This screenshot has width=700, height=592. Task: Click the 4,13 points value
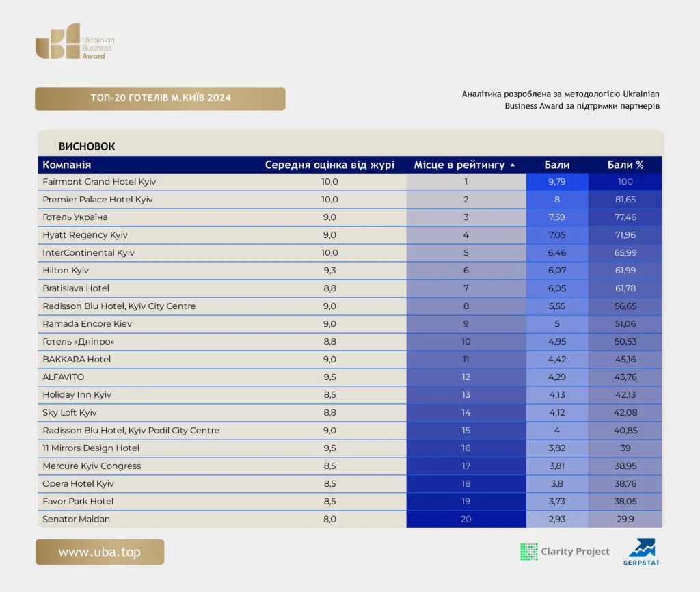(x=556, y=394)
